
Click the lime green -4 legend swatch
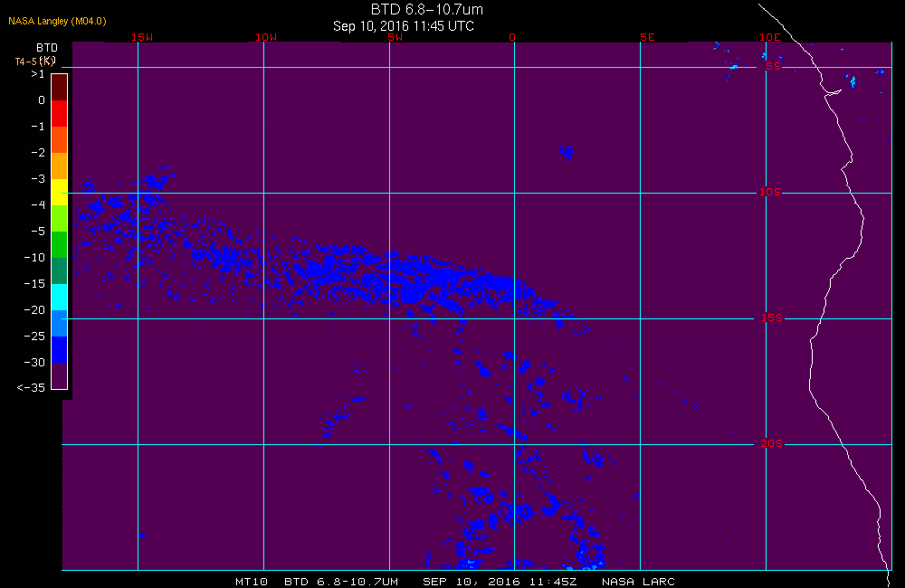(x=60, y=218)
